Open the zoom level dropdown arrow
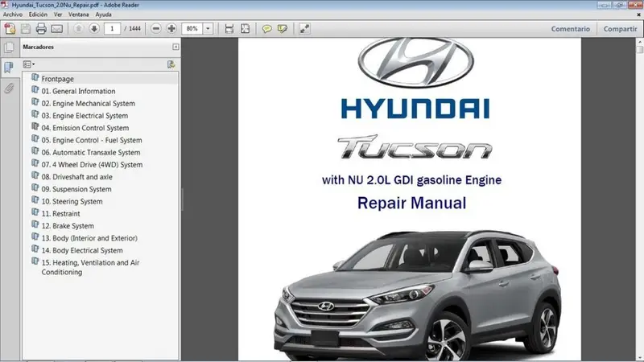Screen dimensions: 644x362 (x=208, y=29)
